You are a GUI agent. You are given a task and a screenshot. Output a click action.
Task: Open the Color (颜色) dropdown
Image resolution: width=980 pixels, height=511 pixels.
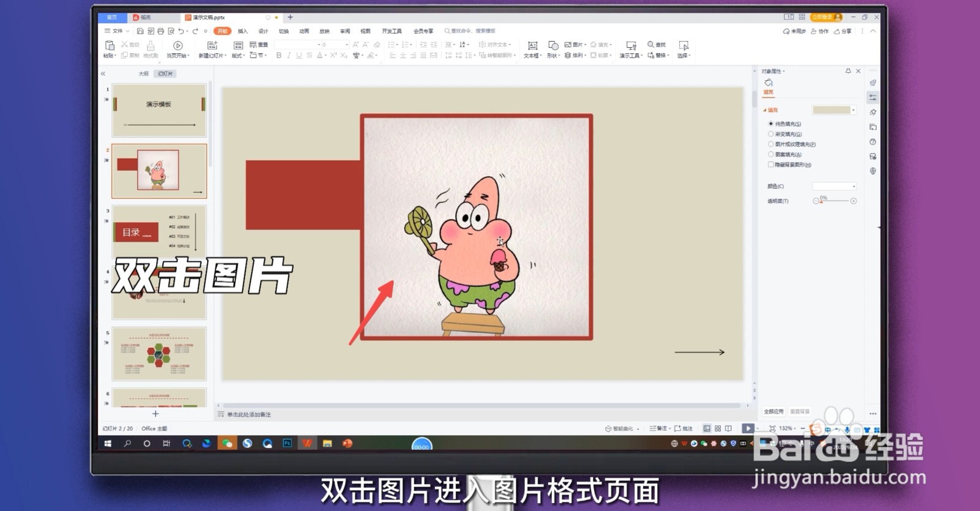[834, 186]
